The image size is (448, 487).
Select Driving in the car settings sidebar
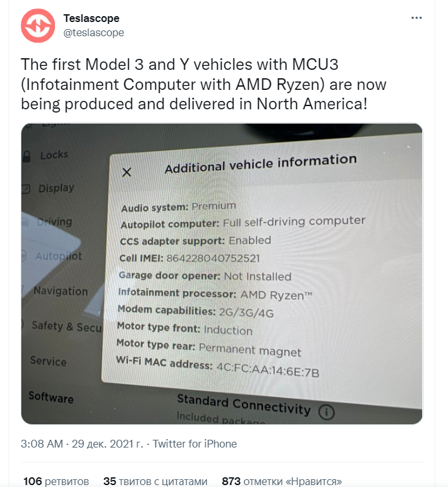tap(54, 222)
